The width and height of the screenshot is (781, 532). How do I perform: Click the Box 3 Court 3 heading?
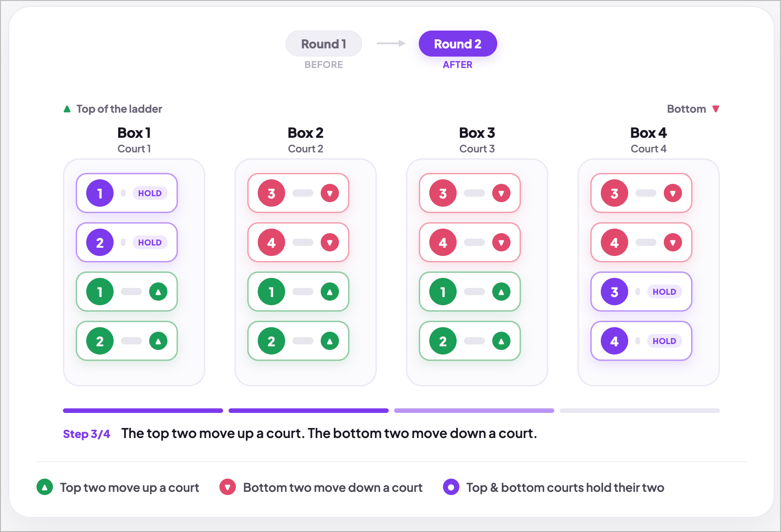pos(477,140)
